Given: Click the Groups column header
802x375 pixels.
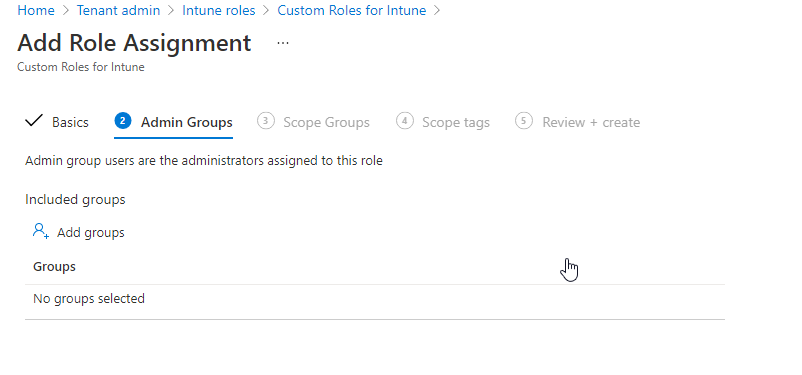Looking at the screenshot, I should pos(54,267).
